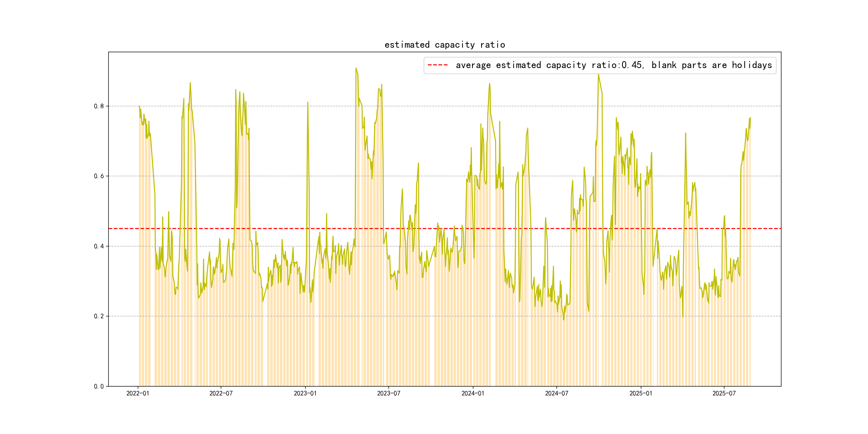The image size is (868, 434).
Task: Click the 0.0 y-axis tick label
Action: point(99,386)
